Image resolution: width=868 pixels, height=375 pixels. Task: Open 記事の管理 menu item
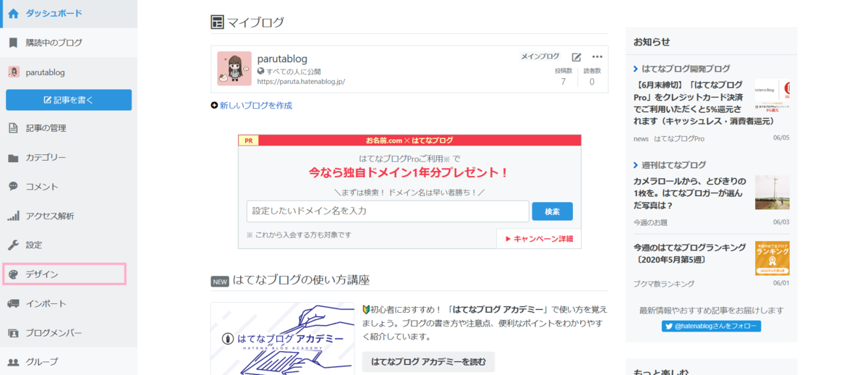pyautogui.click(x=69, y=128)
